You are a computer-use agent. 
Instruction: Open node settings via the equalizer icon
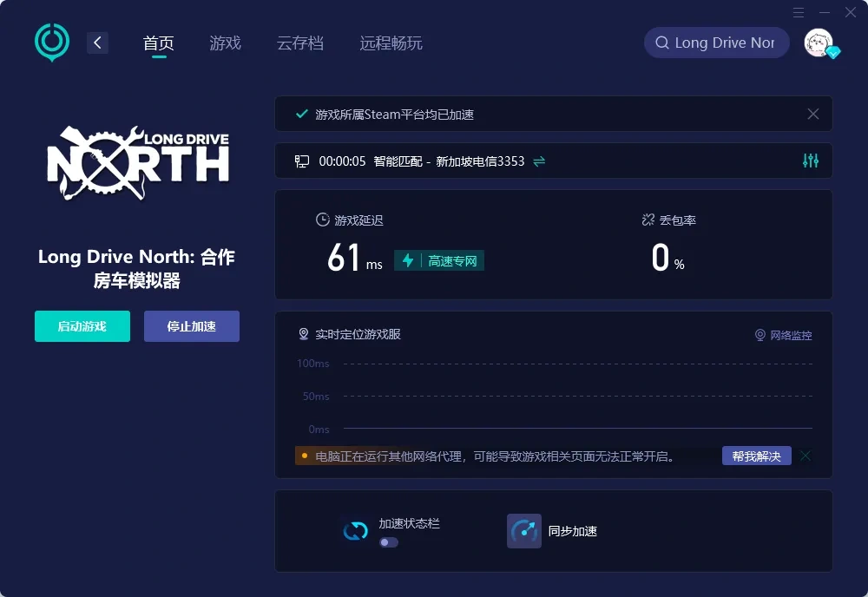click(x=810, y=161)
